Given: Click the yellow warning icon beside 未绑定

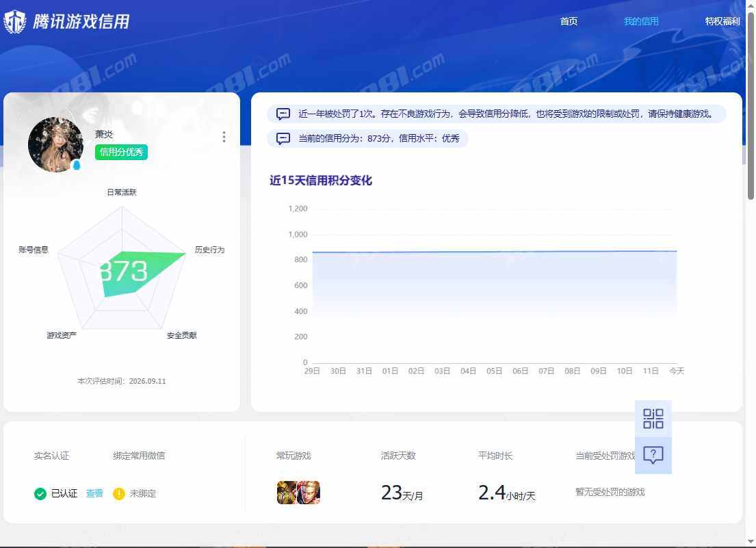Looking at the screenshot, I should 118,493.
